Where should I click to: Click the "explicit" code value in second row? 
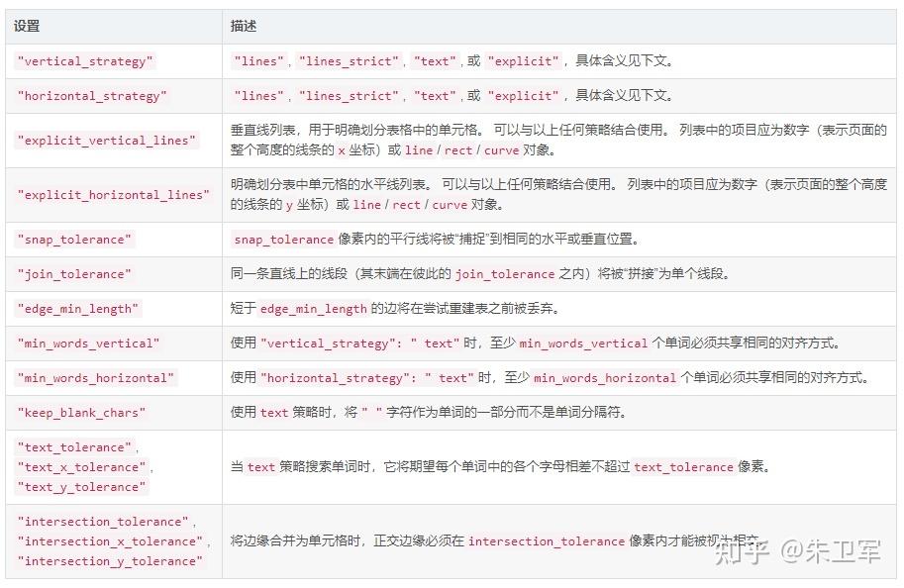coord(523,96)
